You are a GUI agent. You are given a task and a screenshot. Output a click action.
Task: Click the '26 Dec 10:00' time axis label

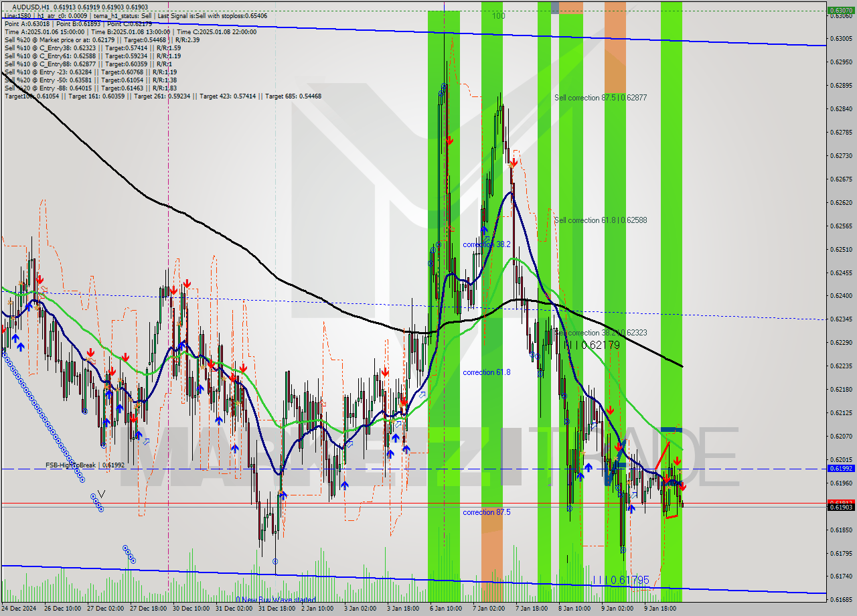63,609
